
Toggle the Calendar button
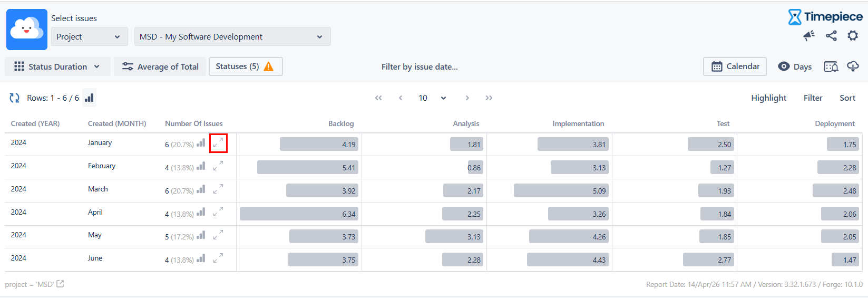coord(735,66)
